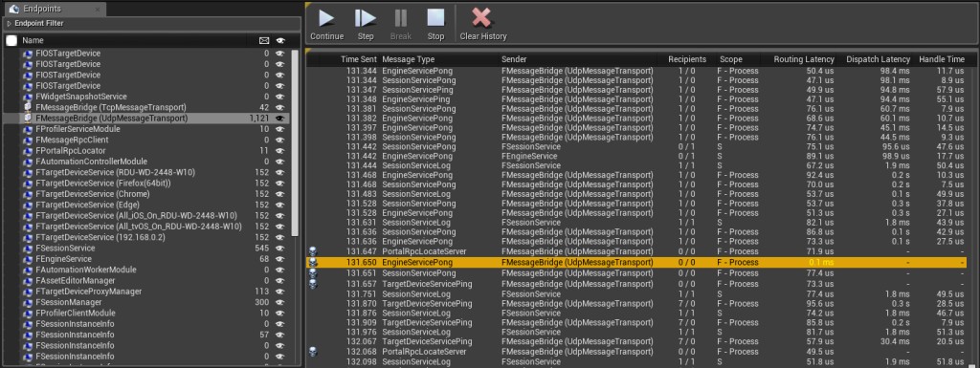Click icon of FAutomationWorkerModule endpoint
This screenshot has height=368, width=980.
click(28, 270)
